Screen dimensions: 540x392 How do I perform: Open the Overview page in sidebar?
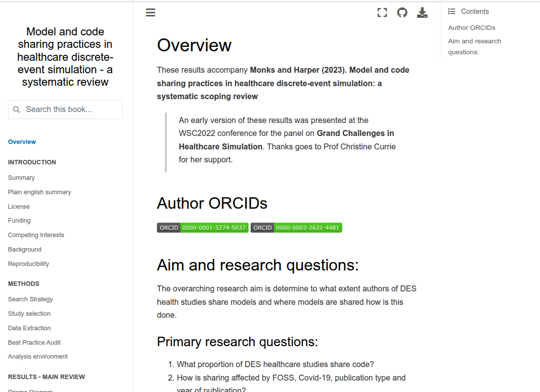pos(22,142)
